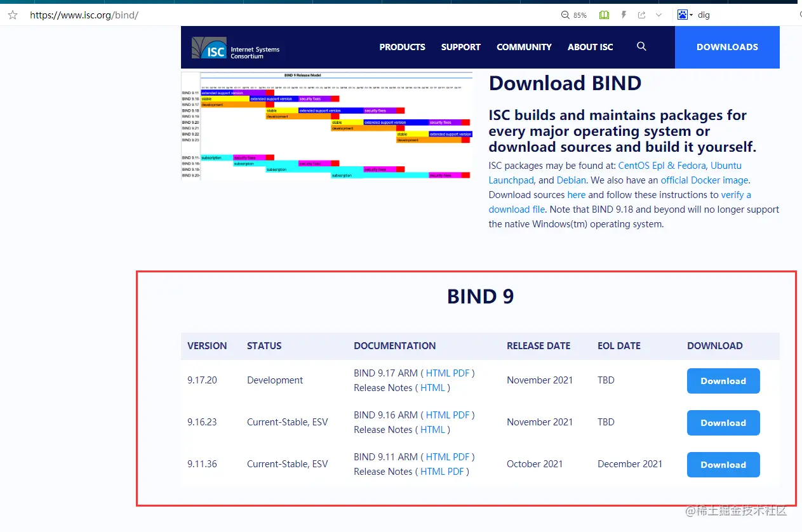Viewport: 802px width, 532px height.
Task: Open BIND 9.11 ARM PDF documentation
Action: point(461,457)
